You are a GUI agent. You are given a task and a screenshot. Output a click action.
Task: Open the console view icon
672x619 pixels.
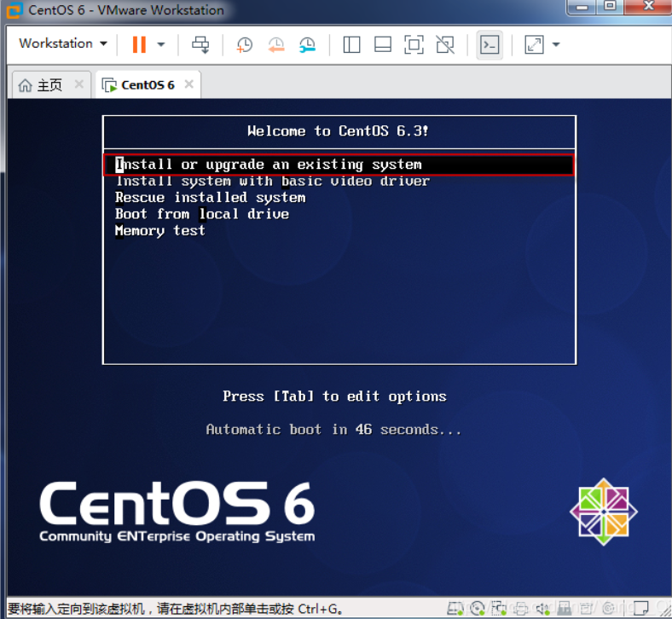tap(490, 44)
